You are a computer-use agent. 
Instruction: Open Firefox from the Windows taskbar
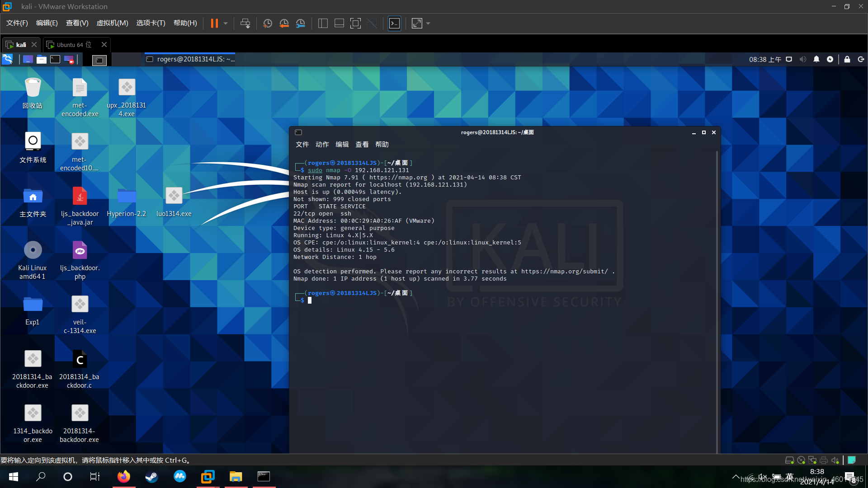(x=123, y=477)
